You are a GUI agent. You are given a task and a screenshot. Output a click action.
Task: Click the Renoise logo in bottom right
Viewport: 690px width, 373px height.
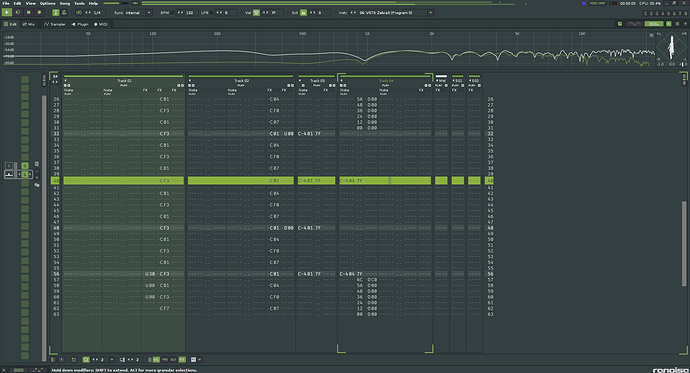pos(670,370)
